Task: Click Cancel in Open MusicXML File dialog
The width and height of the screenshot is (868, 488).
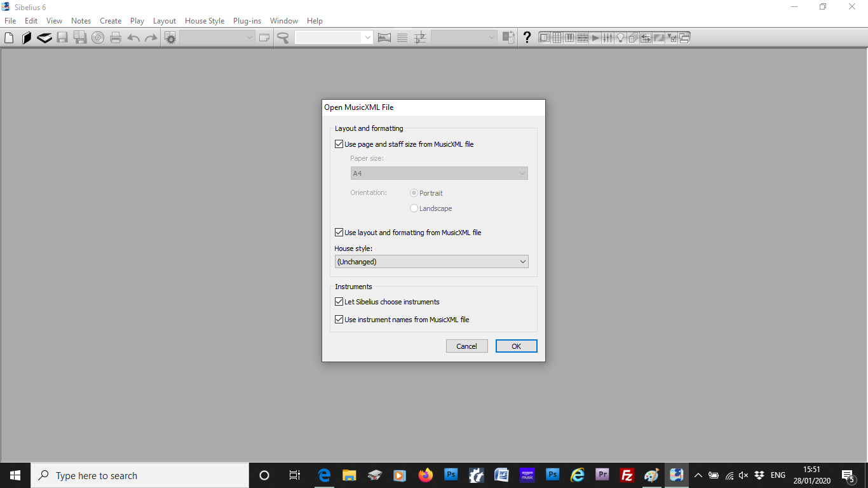Action: coord(466,346)
